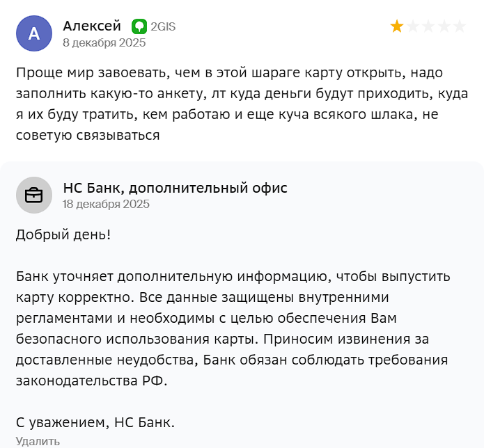
Task: Open НС Банк, дополнительный офис title
Action: (x=175, y=188)
